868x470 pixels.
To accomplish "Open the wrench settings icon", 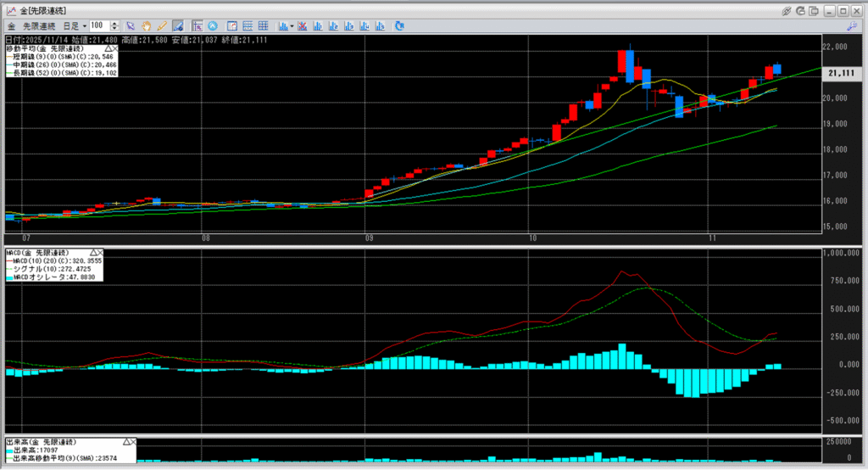I will pyautogui.click(x=852, y=26).
